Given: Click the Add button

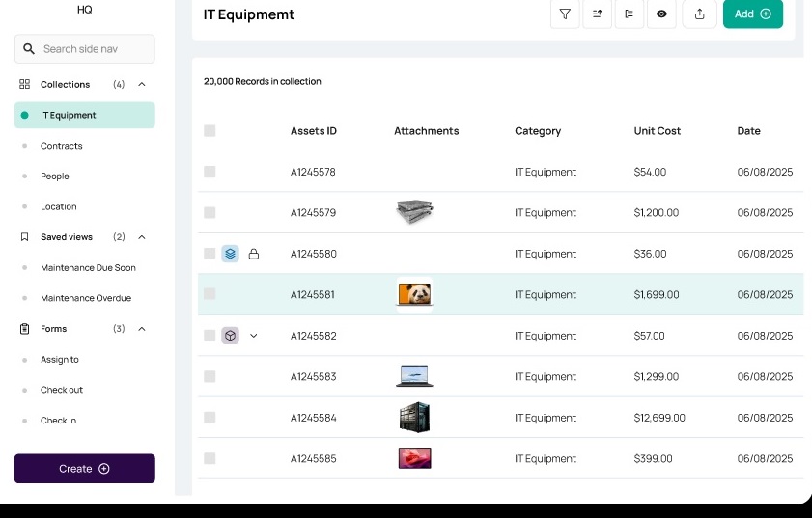Looking at the screenshot, I should coord(753,14).
